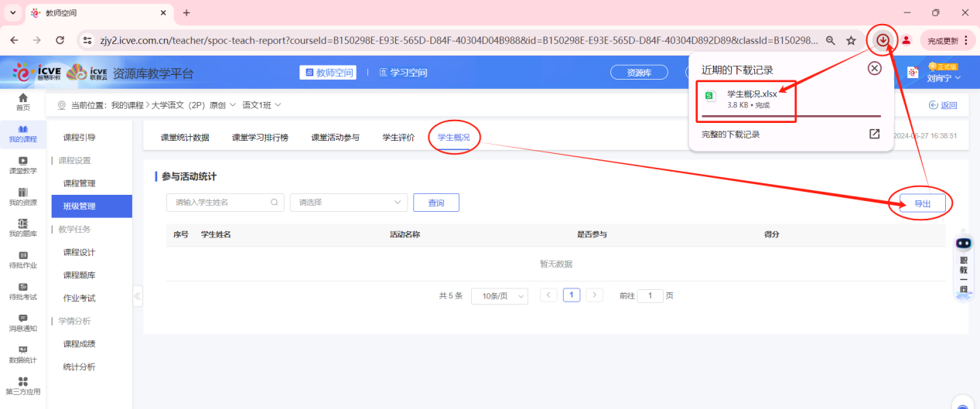Click the 导出 export button
Image resolution: width=980 pixels, height=409 pixels.
tap(922, 203)
